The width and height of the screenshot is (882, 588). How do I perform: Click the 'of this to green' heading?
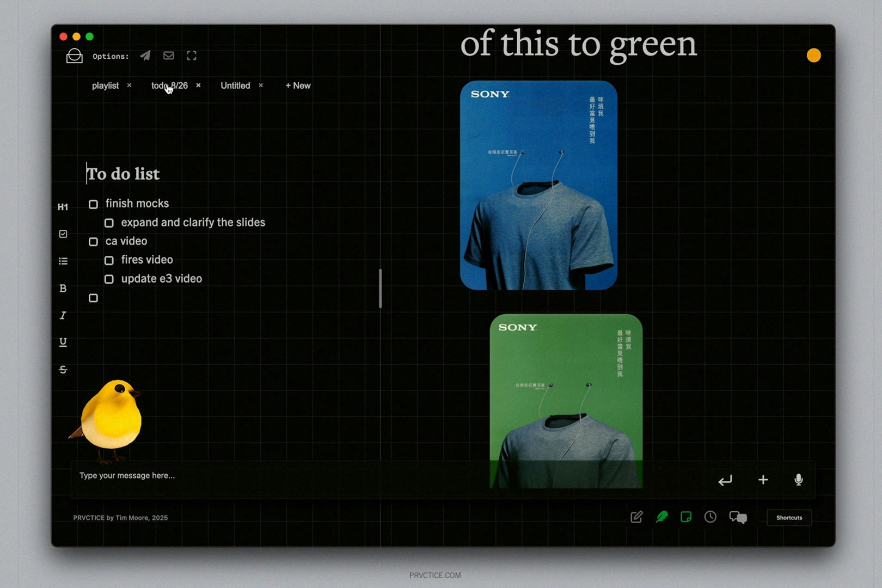tap(579, 45)
